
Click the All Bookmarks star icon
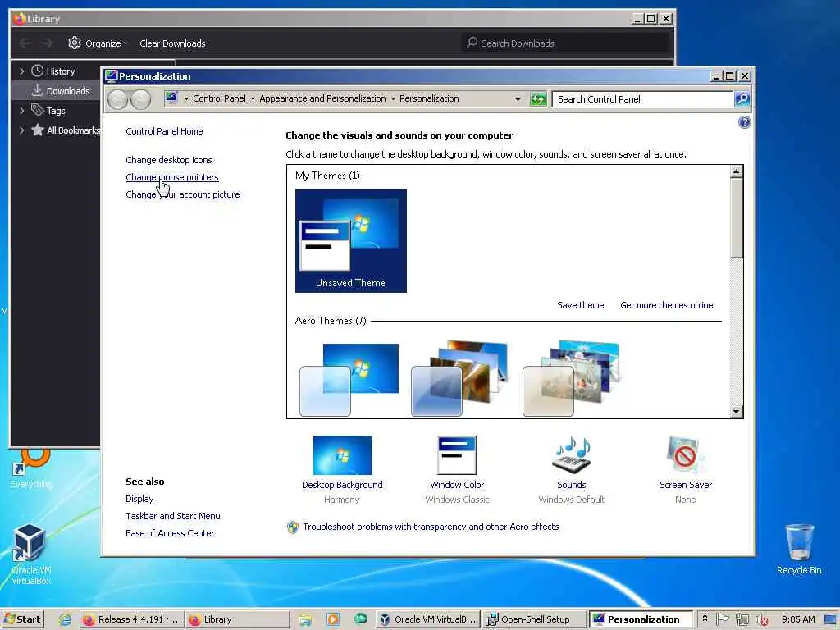tap(37, 130)
